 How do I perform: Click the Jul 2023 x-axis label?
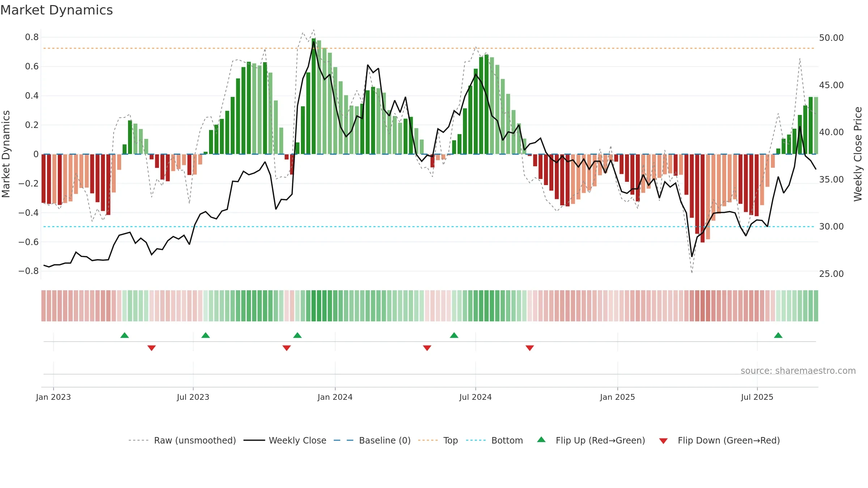coord(193,397)
